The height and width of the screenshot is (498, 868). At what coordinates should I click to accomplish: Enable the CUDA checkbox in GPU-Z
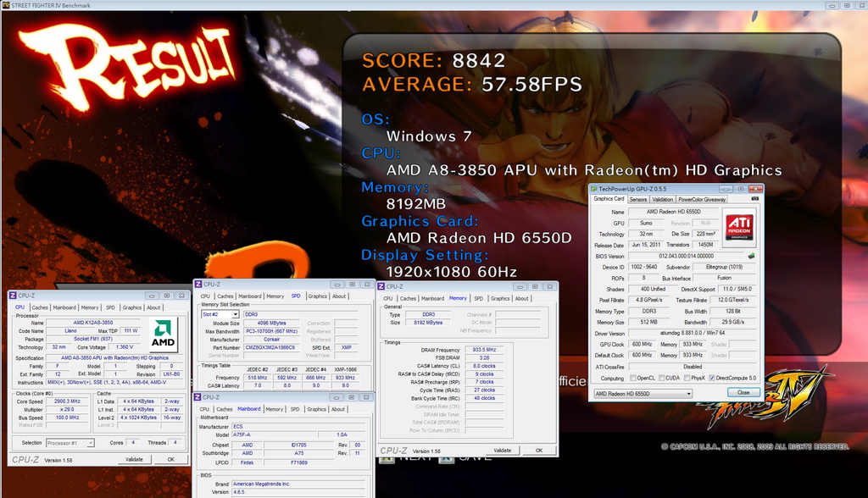pos(661,378)
